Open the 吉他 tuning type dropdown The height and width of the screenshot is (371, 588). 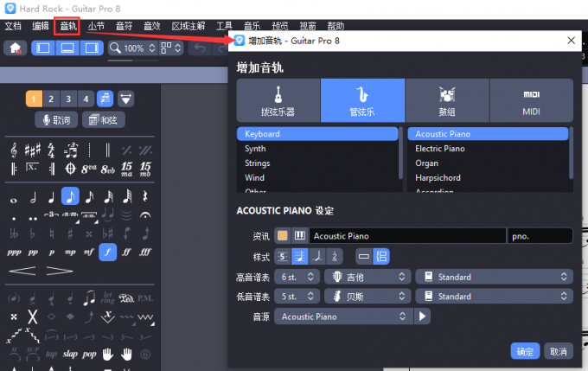click(367, 277)
